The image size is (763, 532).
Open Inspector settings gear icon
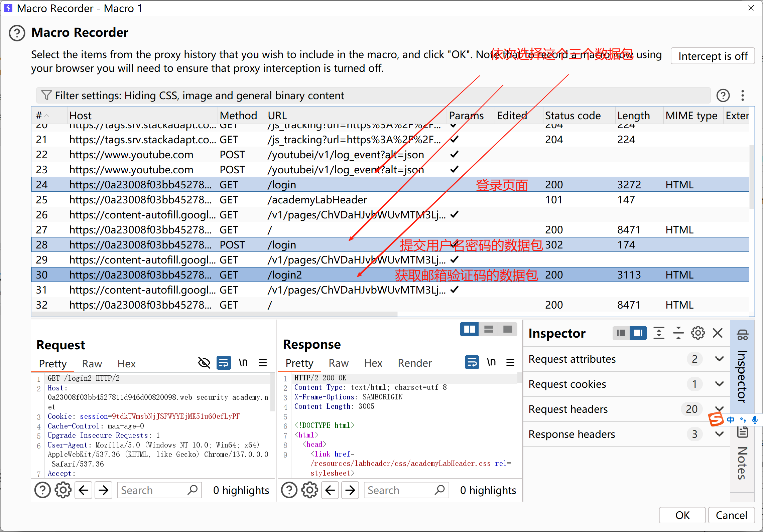pos(698,333)
